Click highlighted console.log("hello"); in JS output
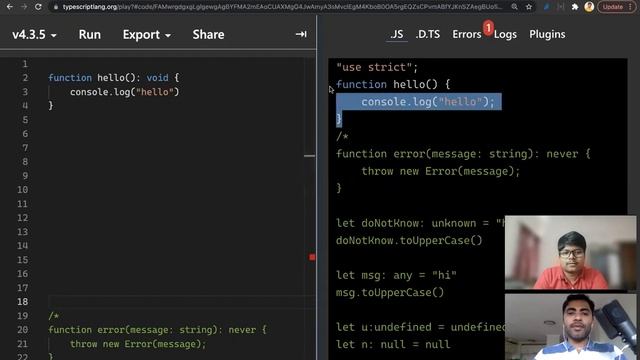 pos(428,102)
